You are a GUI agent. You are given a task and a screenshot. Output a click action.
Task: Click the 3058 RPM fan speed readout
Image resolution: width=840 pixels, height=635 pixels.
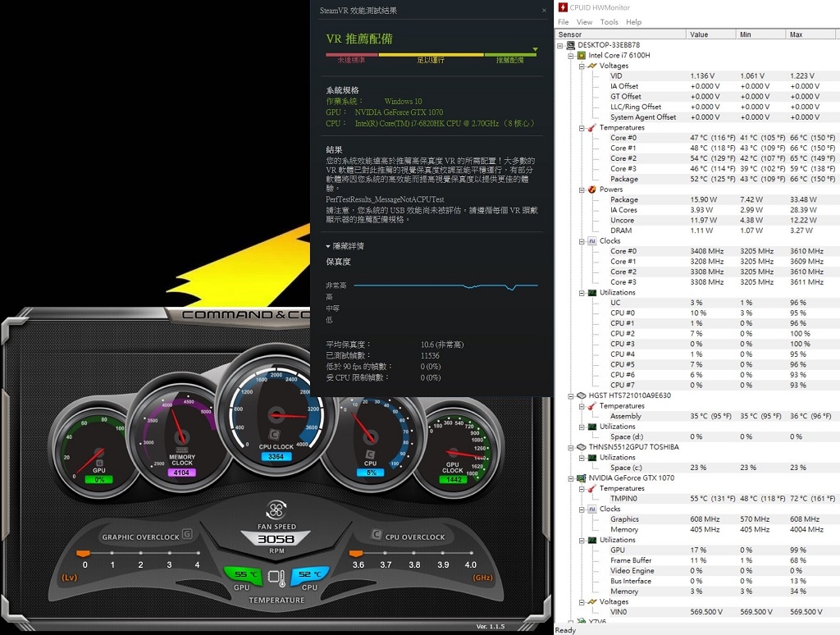click(x=276, y=539)
